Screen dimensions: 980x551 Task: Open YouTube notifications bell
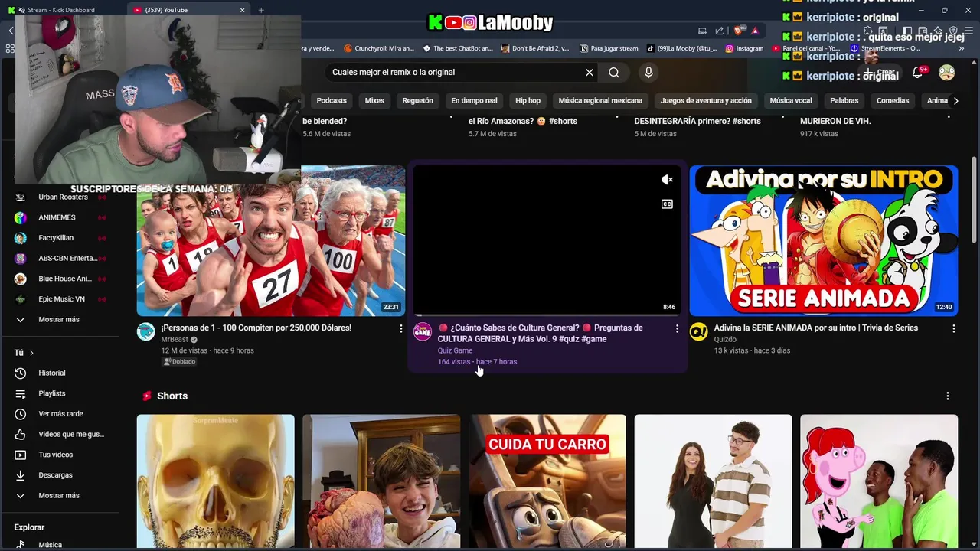[x=917, y=73]
